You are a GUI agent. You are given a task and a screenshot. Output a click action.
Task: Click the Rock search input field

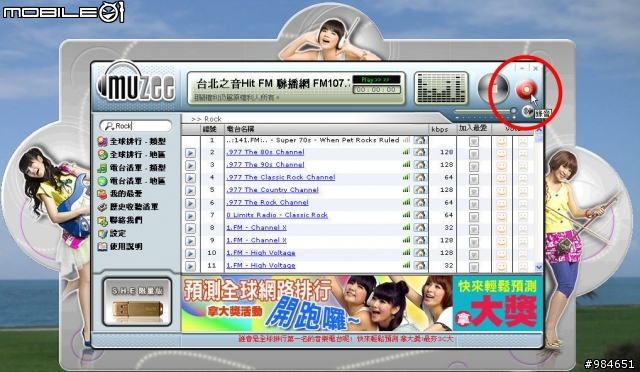click(x=136, y=126)
